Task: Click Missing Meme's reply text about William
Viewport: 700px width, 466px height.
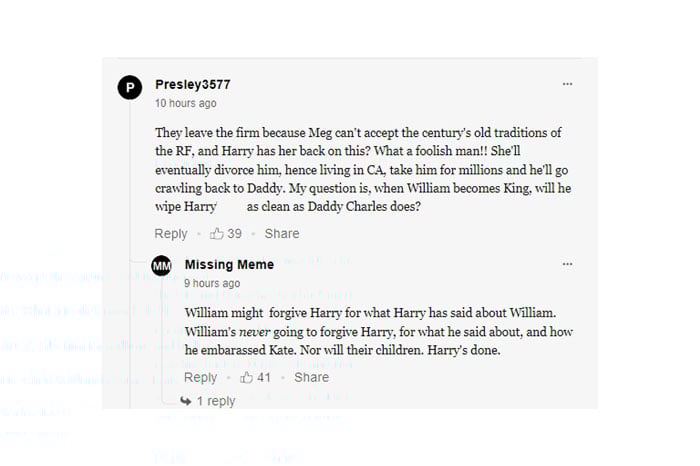Action: point(379,332)
